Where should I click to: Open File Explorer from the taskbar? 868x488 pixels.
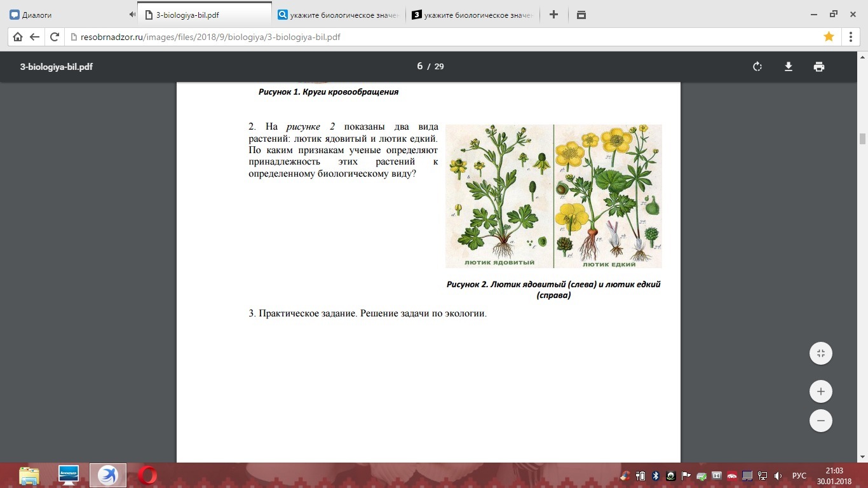point(29,475)
